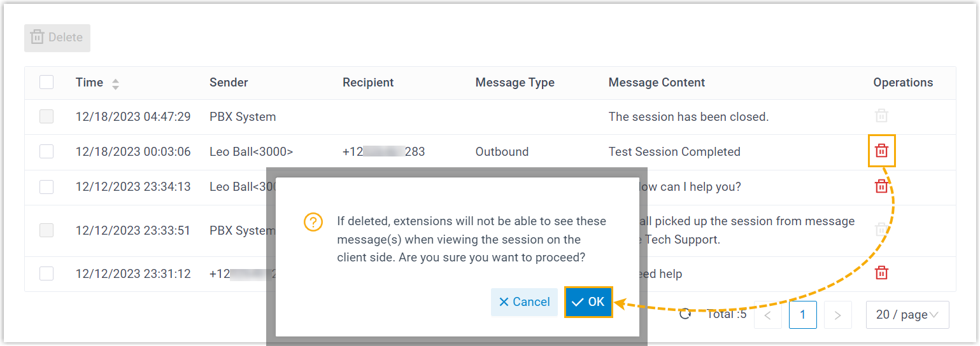
Task: Go to previous page with left chevron
Action: tap(768, 315)
